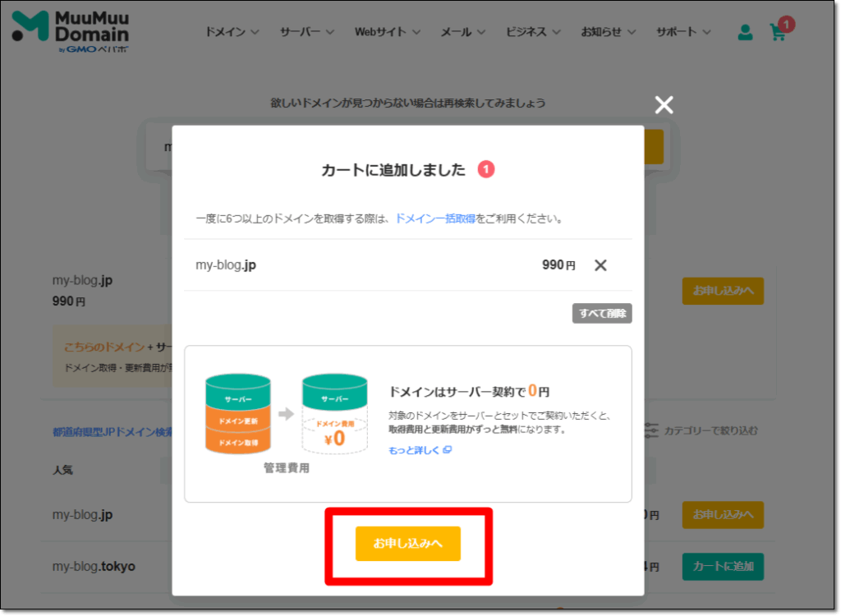Open the account user icon
Viewport: 841px width, 616px height.
point(744,31)
